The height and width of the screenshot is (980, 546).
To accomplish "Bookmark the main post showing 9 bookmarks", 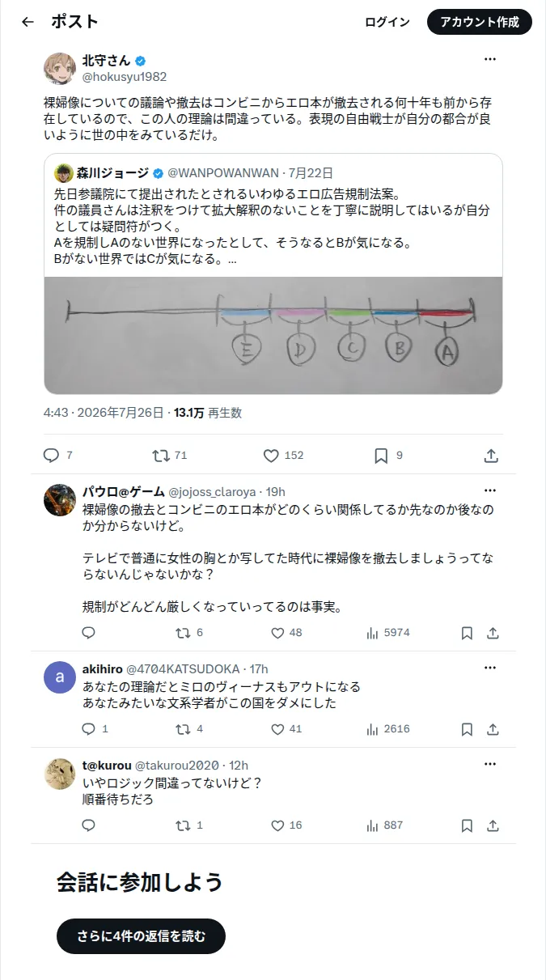I will click(381, 456).
